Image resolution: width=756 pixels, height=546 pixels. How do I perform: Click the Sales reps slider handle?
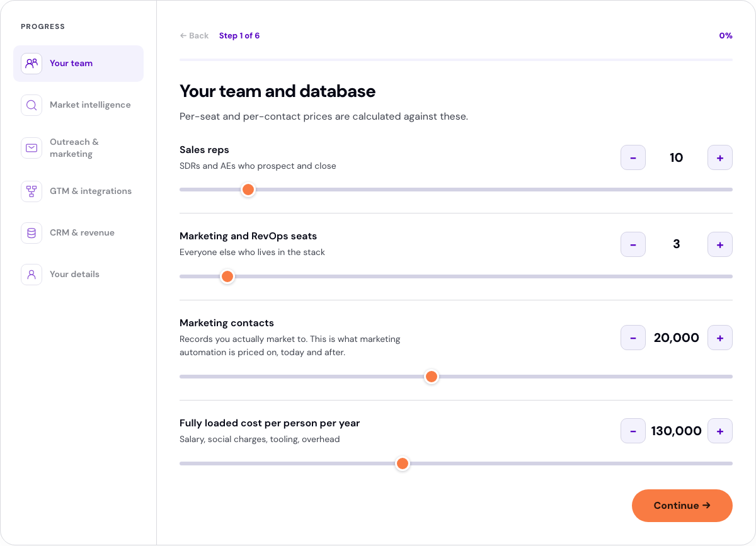pos(248,190)
